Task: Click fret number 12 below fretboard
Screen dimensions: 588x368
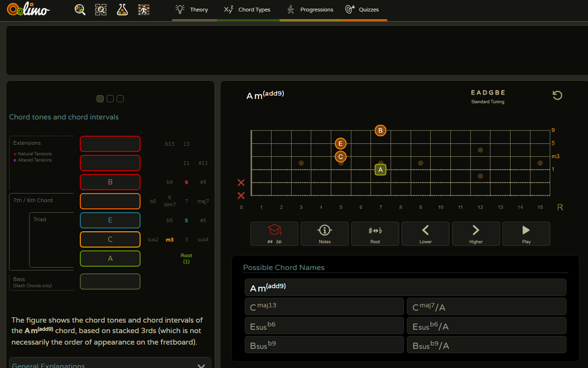Action: 480,207
